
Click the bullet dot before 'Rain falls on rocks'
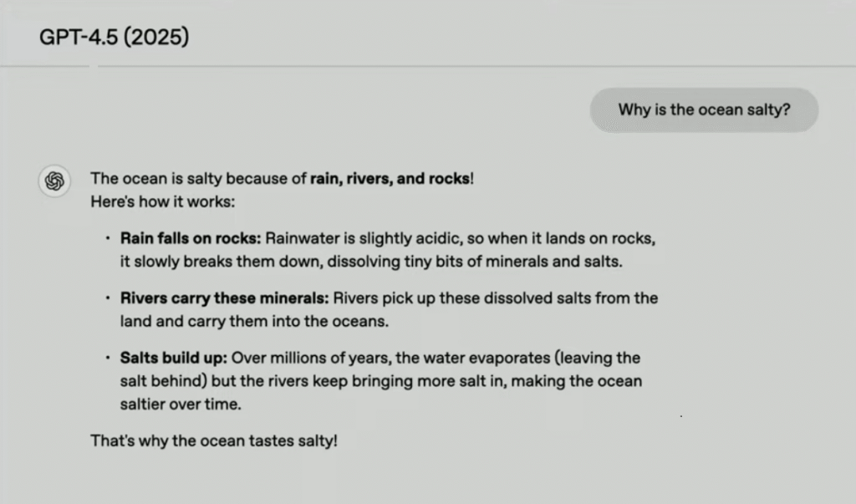tap(108, 238)
